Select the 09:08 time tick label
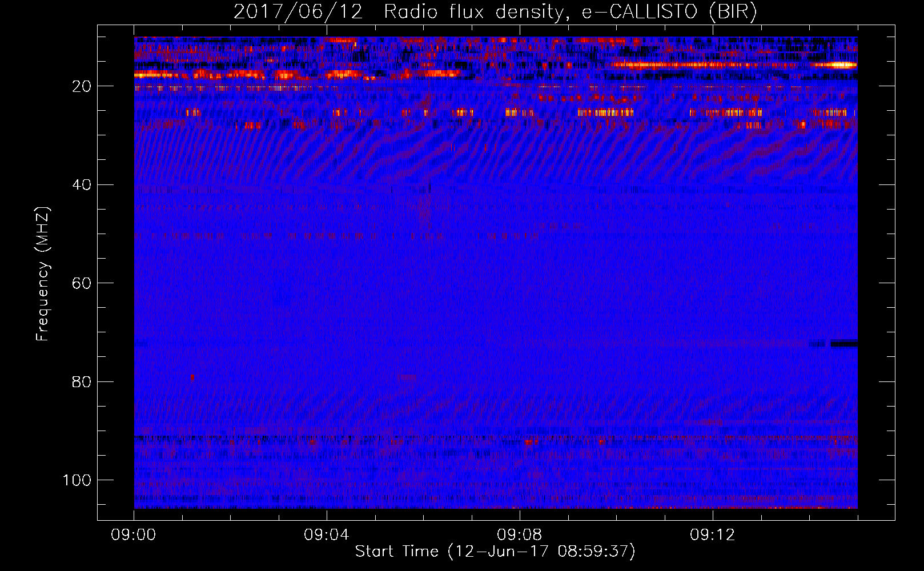The width and height of the screenshot is (924, 571). tap(520, 535)
